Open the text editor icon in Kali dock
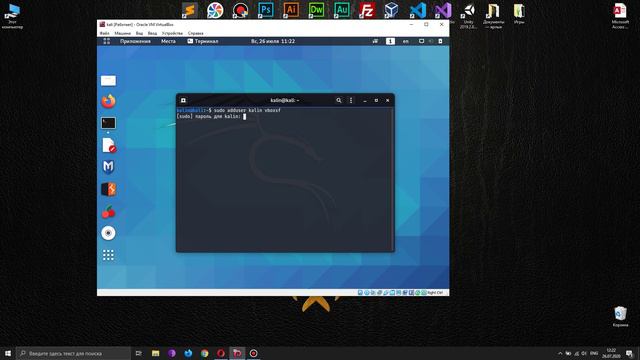Viewport: 640px width, 360px height. pyautogui.click(x=109, y=145)
